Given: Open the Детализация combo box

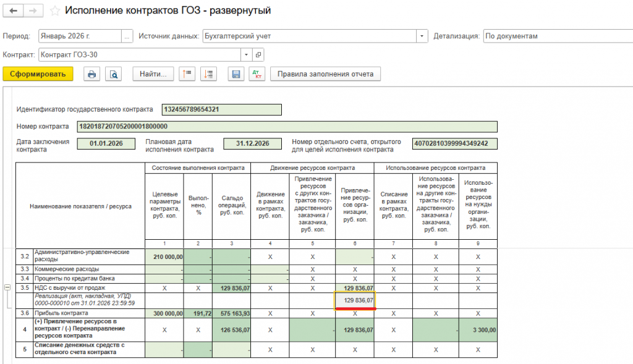Looking at the screenshot, I should 558,36.
